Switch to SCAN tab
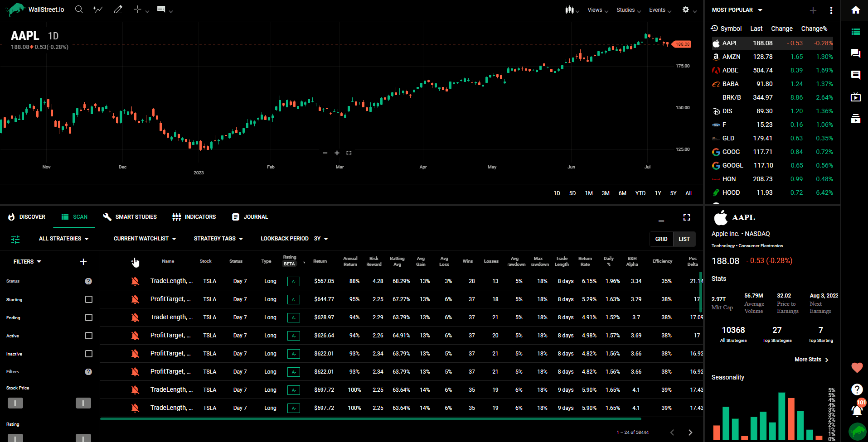 (74, 217)
